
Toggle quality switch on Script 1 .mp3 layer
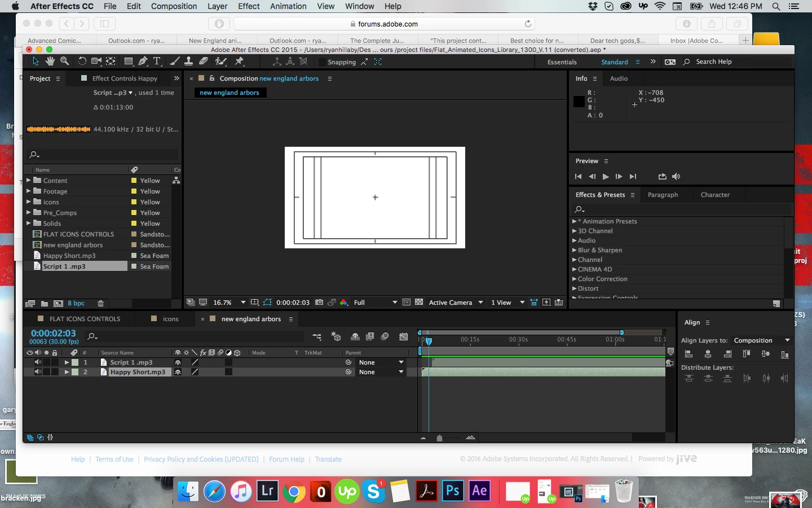[195, 362]
